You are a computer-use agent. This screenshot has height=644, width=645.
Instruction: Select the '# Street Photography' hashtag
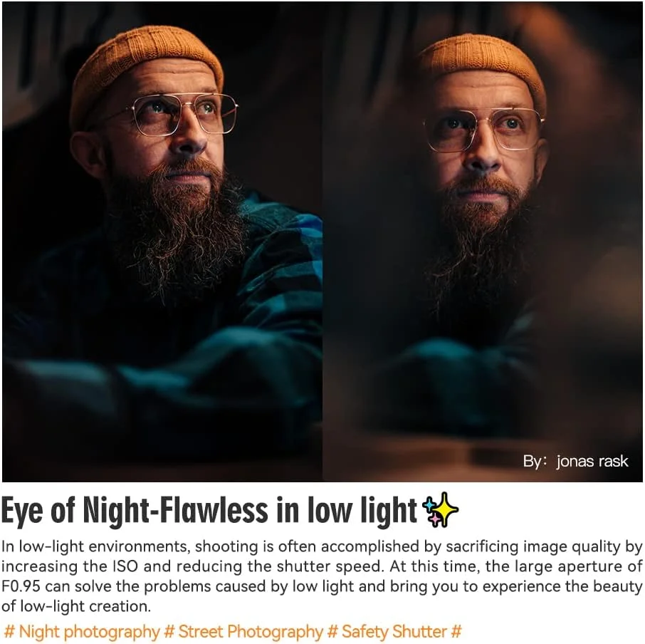click(x=243, y=632)
